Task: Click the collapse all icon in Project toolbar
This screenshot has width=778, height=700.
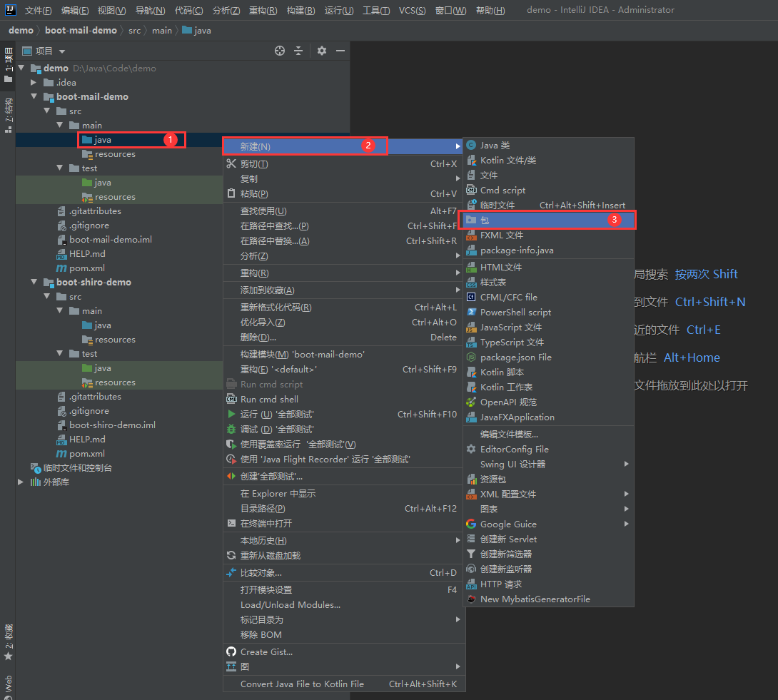Action: click(298, 51)
